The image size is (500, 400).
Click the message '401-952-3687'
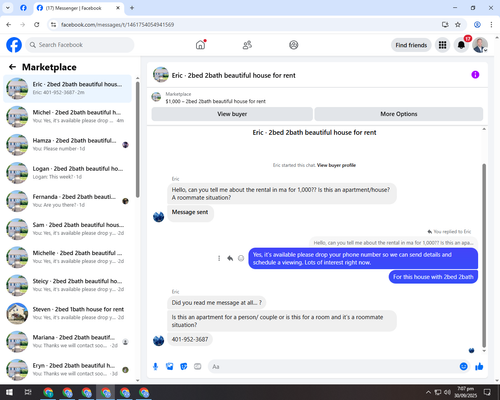pos(190,339)
